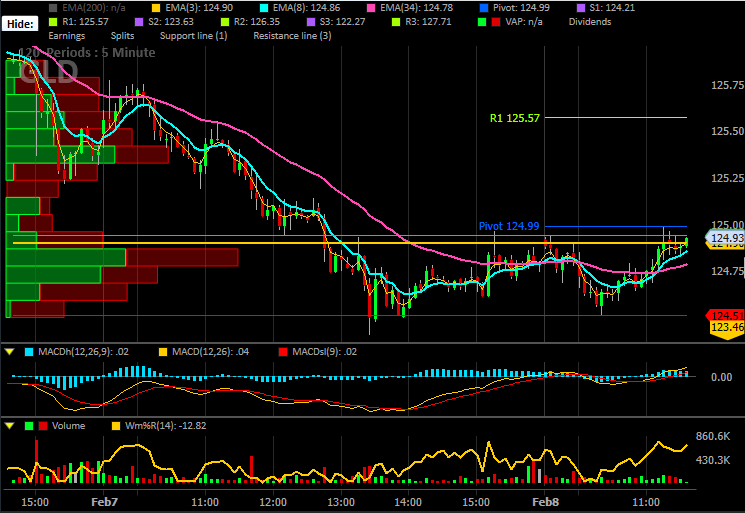Click the 125.75 price axis label
745x513 pixels.
727,85
